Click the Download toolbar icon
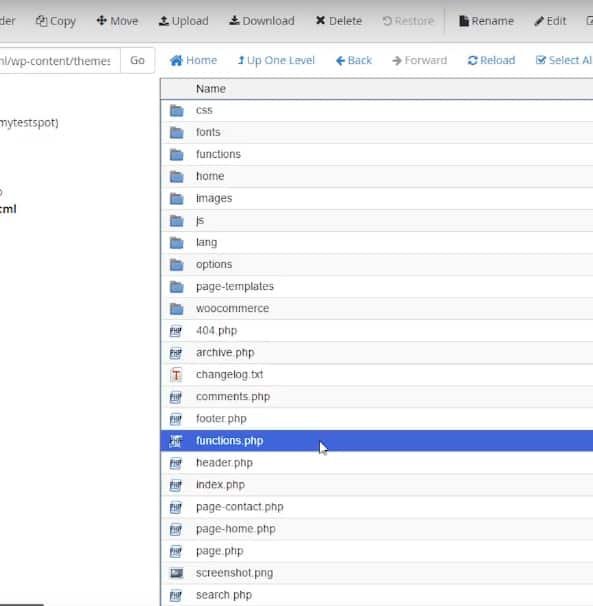Image resolution: width=593 pixels, height=606 pixels. 234,20
